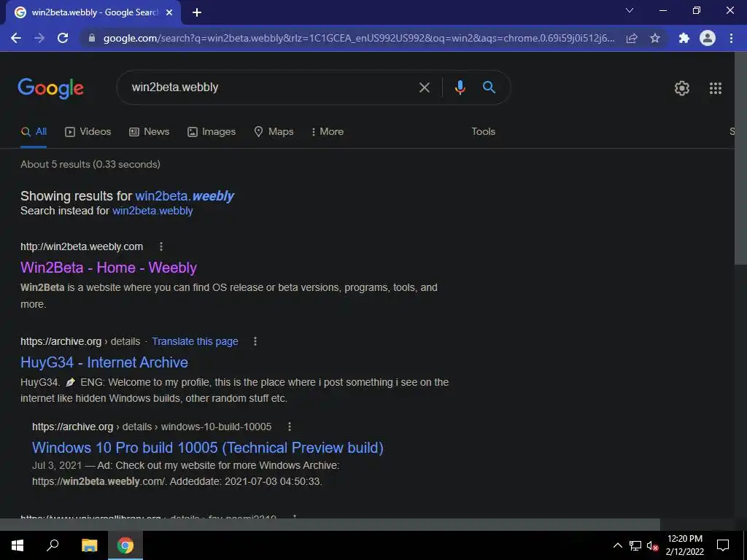Screen dimensions: 747x560
Task: Click the About 5 results text
Action: click(90, 164)
